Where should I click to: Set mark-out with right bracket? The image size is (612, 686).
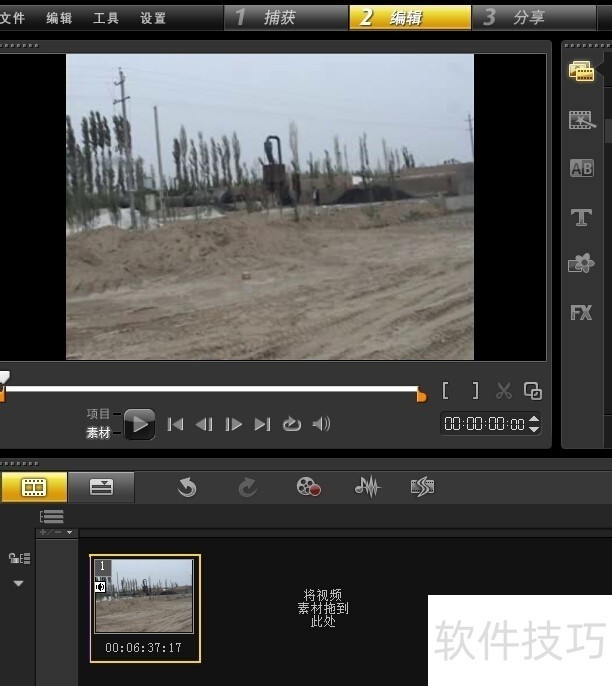tap(476, 390)
